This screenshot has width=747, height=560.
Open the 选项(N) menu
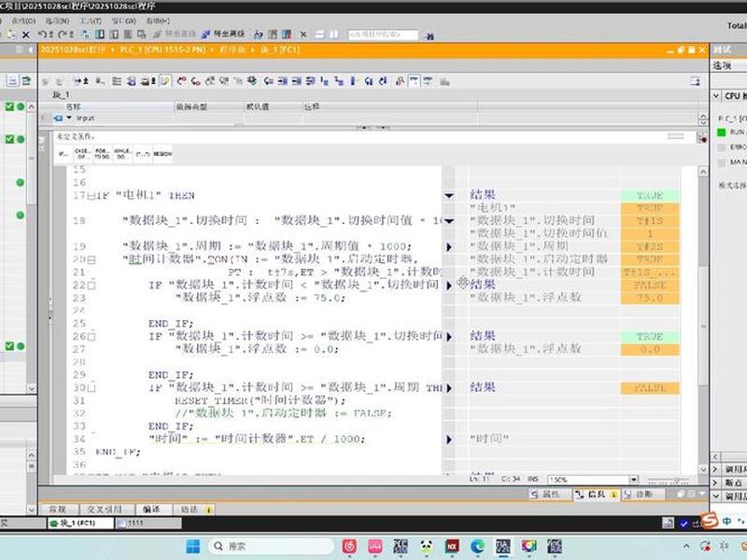click(57, 21)
